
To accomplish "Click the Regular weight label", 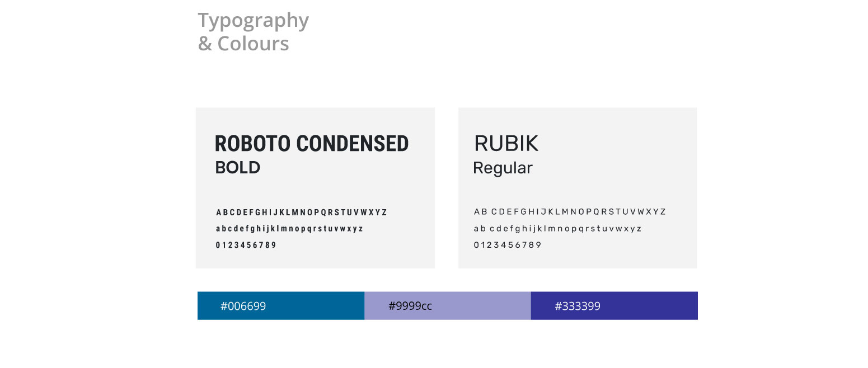I will 503,168.
